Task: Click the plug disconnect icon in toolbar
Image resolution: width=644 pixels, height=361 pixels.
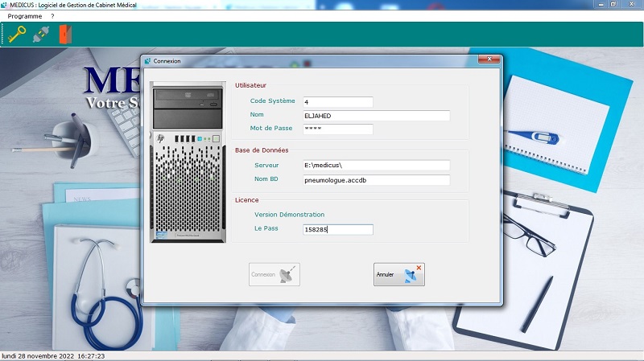Action: (41, 35)
